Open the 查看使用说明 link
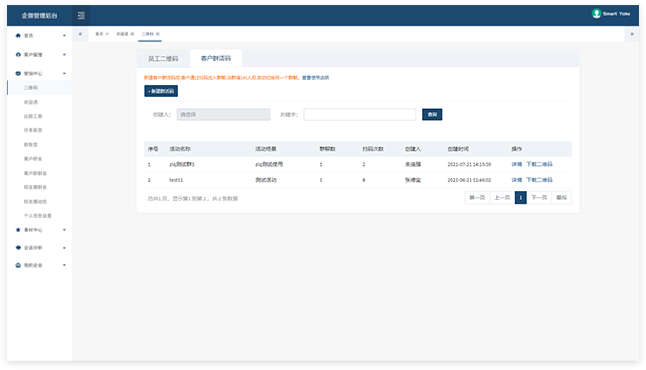Viewport: 646px width, 370px height. tap(316, 77)
